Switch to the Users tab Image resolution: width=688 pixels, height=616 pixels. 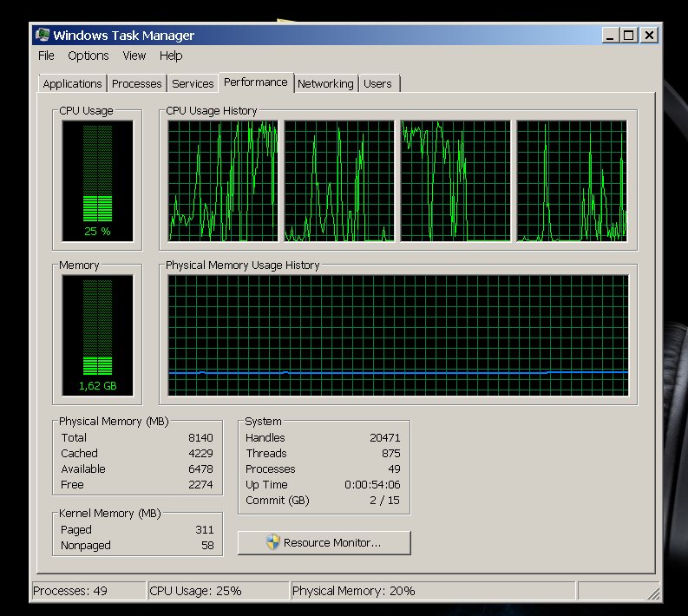pos(377,84)
